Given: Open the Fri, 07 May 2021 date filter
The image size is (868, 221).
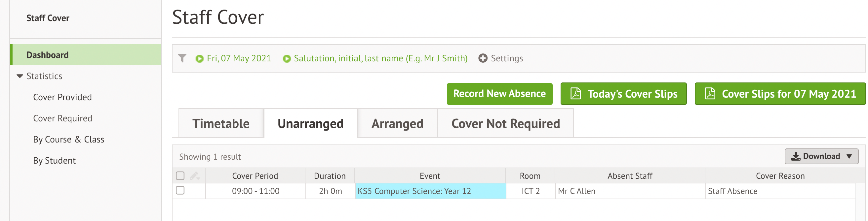Looking at the screenshot, I should pos(239,58).
